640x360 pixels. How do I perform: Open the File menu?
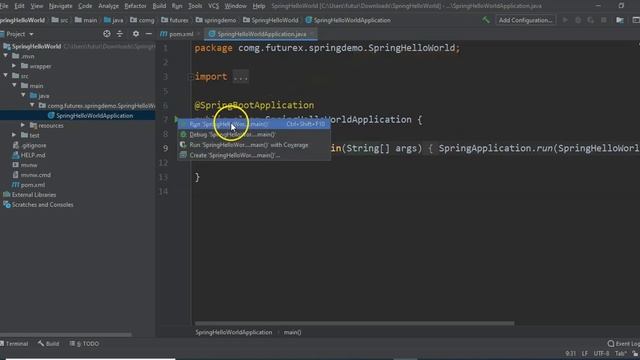[x=4, y=6]
